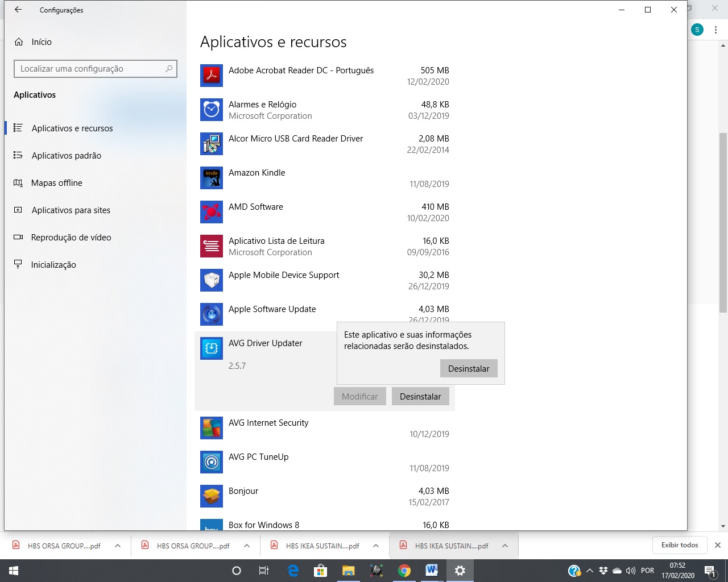Expand options for last HBS IKEA SUSTAIN pdf
Image resolution: width=728 pixels, height=582 pixels.
tap(505, 546)
